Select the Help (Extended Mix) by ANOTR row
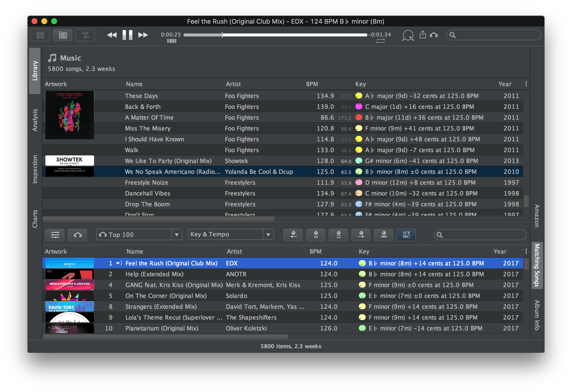 pyautogui.click(x=283, y=274)
